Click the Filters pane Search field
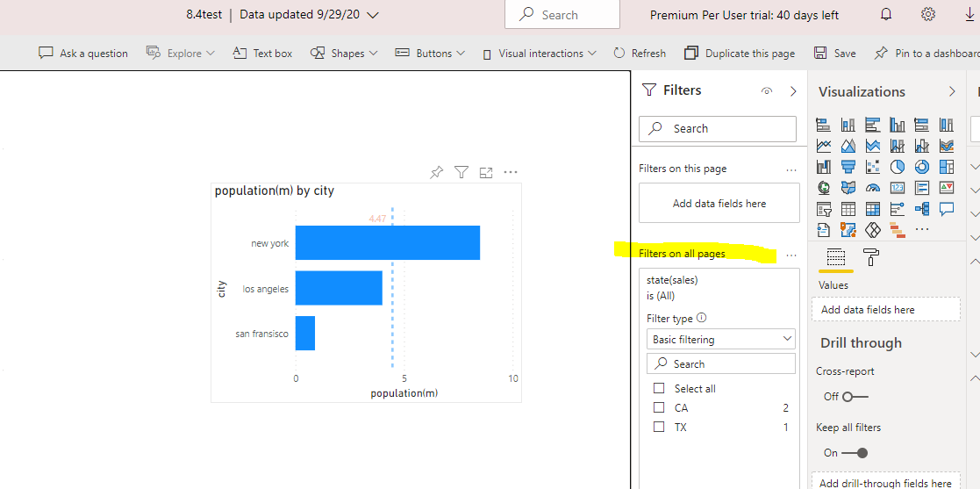 pyautogui.click(x=718, y=129)
